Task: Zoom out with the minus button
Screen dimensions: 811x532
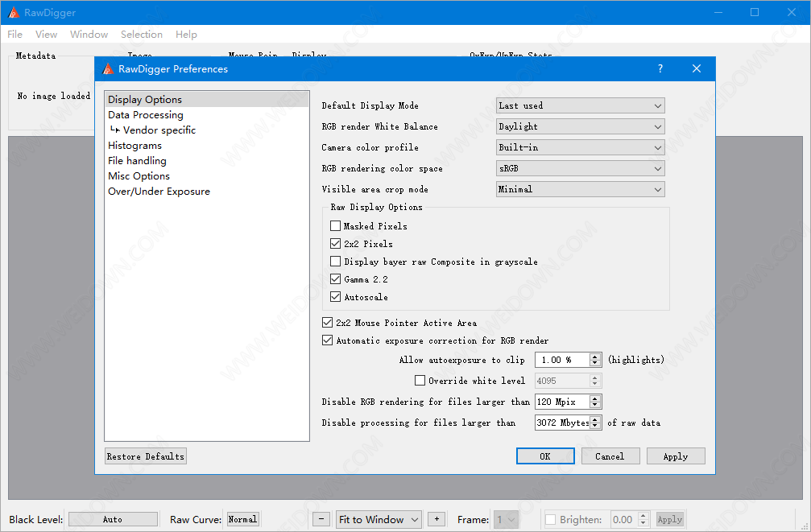Action: pos(321,519)
